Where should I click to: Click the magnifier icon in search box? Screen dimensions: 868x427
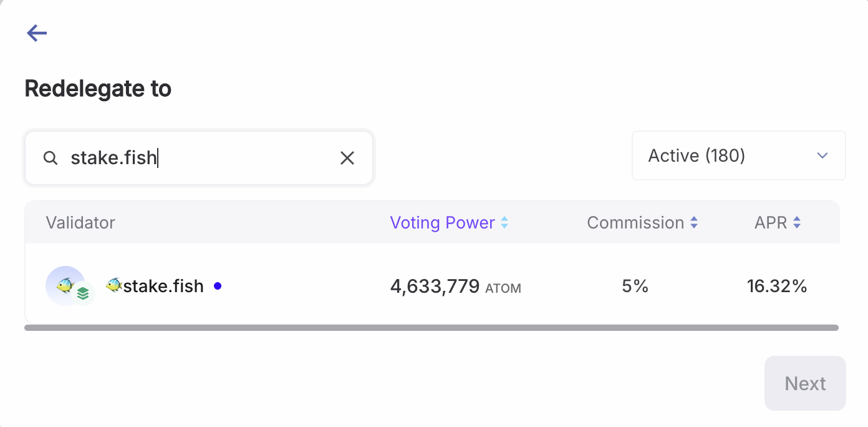coord(51,158)
